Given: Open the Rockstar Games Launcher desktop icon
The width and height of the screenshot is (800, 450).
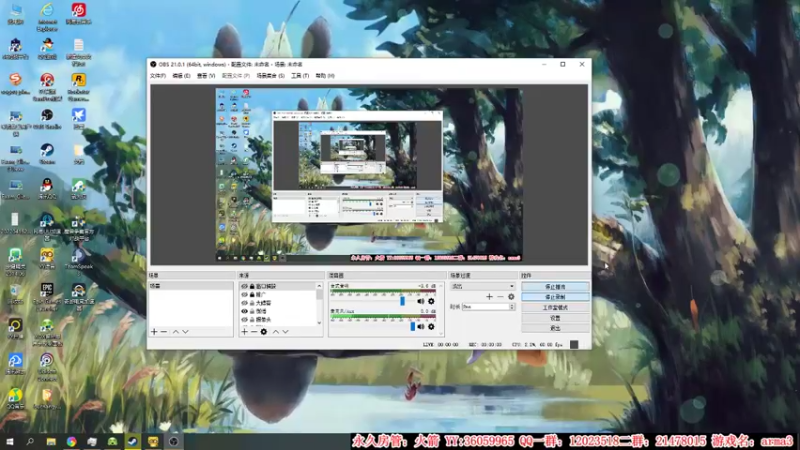Looking at the screenshot, I should click(x=78, y=86).
